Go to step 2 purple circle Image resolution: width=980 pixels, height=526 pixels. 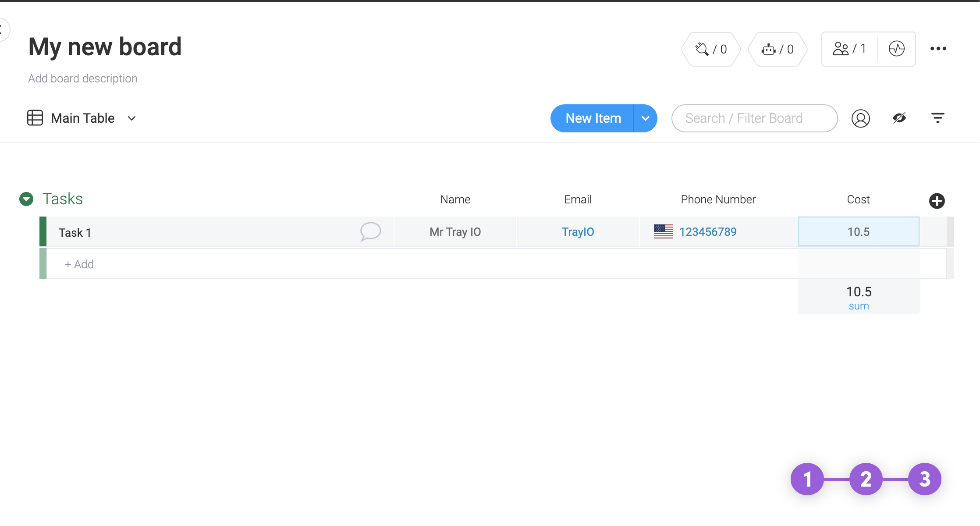click(866, 479)
